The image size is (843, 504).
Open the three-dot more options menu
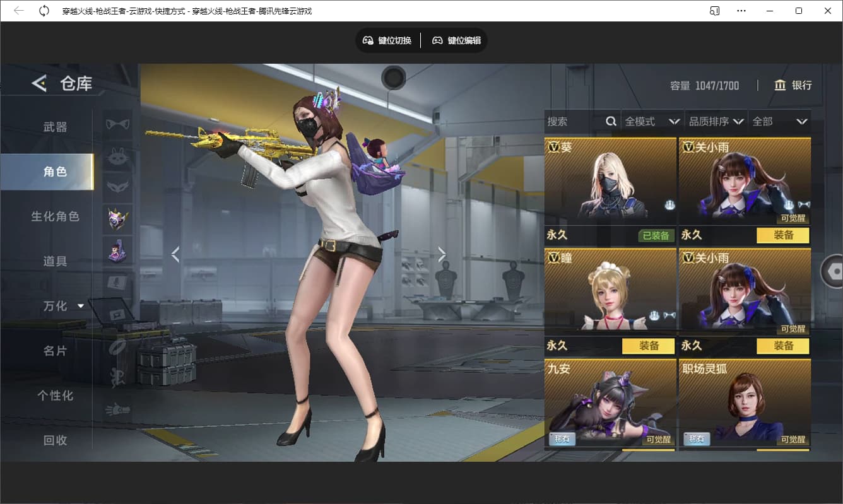click(x=741, y=11)
